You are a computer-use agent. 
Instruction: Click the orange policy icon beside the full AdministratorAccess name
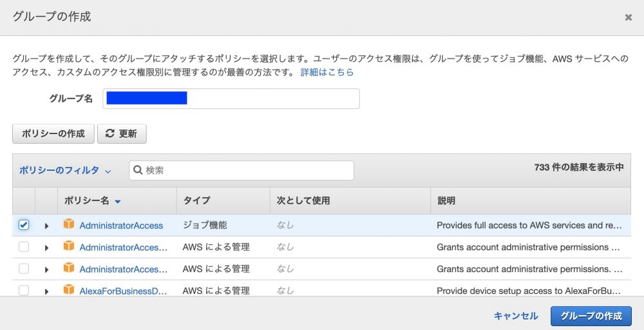click(x=69, y=224)
